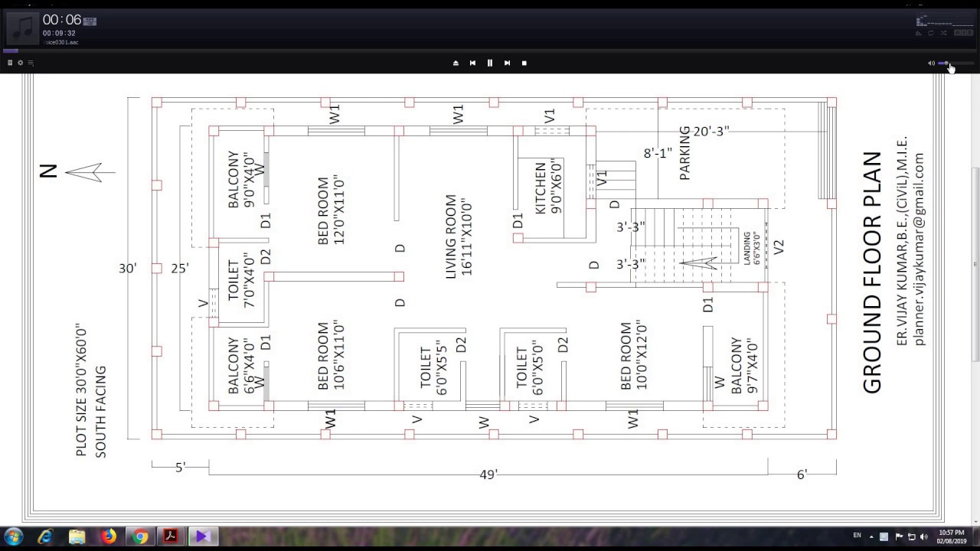Toggle shuffle mode in the player
Viewport: 980px width, 551px height.
click(943, 33)
